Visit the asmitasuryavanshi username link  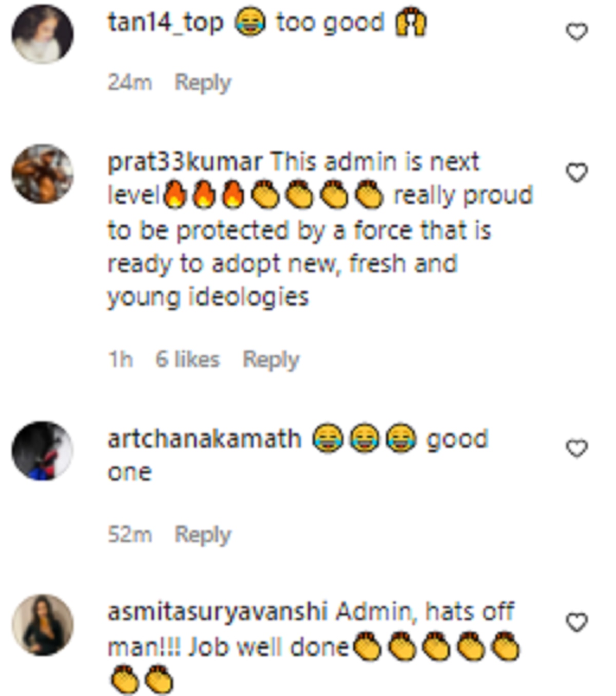[217, 612]
